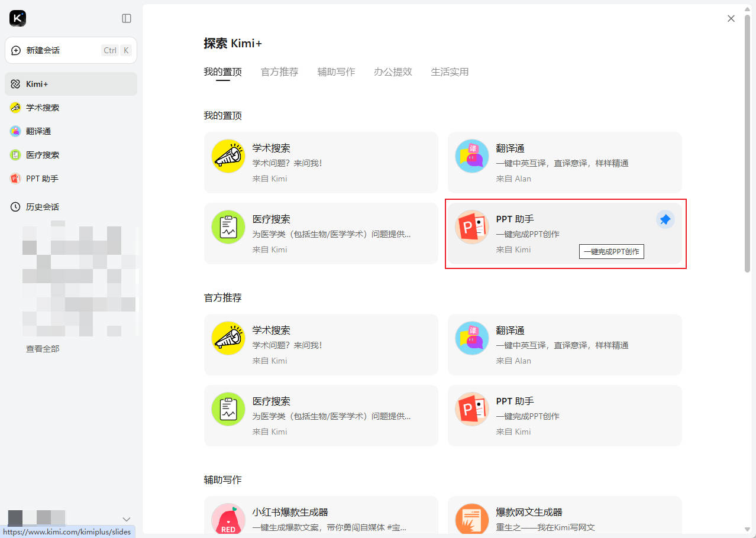Image resolution: width=756 pixels, height=538 pixels.
Task: Expand the account menu chevron
Action: click(126, 519)
